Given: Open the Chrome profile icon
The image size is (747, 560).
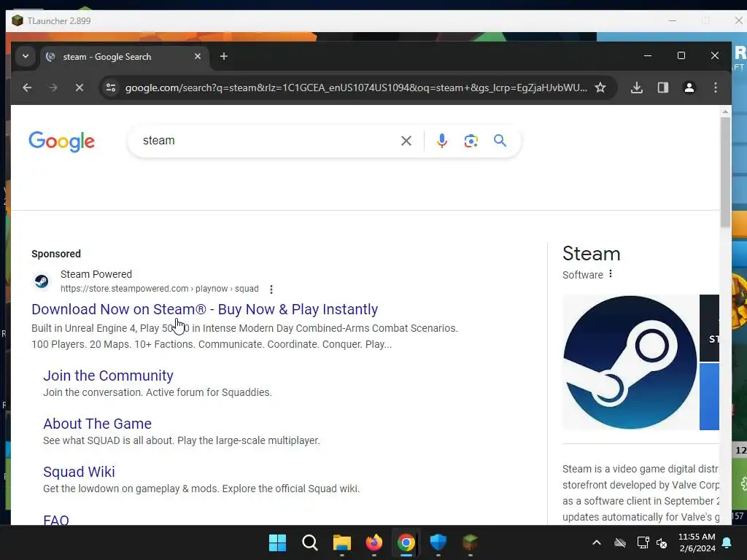Looking at the screenshot, I should (x=689, y=87).
